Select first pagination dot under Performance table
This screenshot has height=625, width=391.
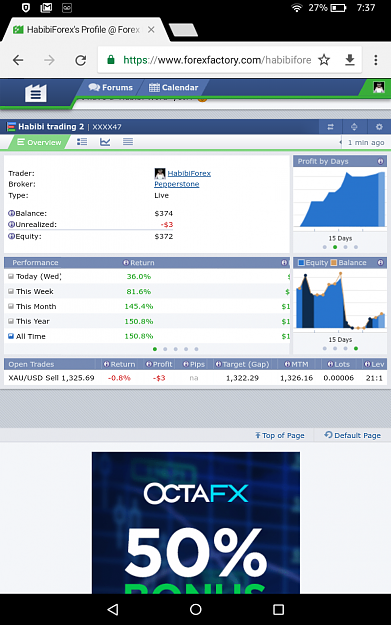(155, 349)
